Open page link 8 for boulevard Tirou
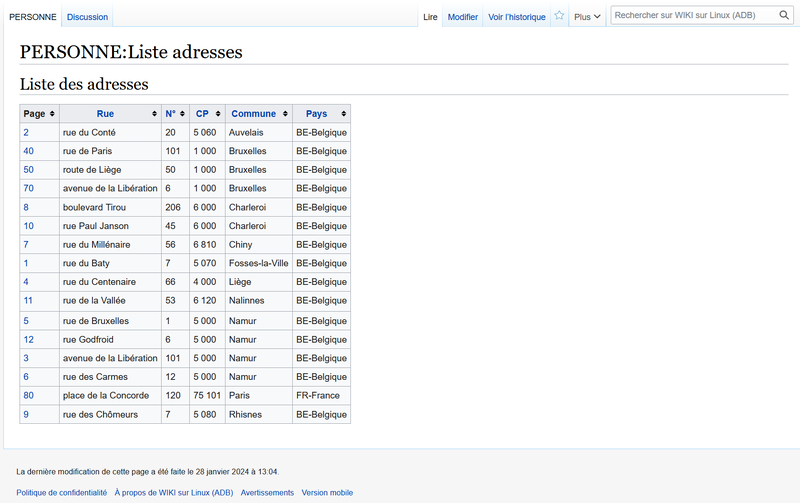This screenshot has width=800, height=503. click(26, 208)
